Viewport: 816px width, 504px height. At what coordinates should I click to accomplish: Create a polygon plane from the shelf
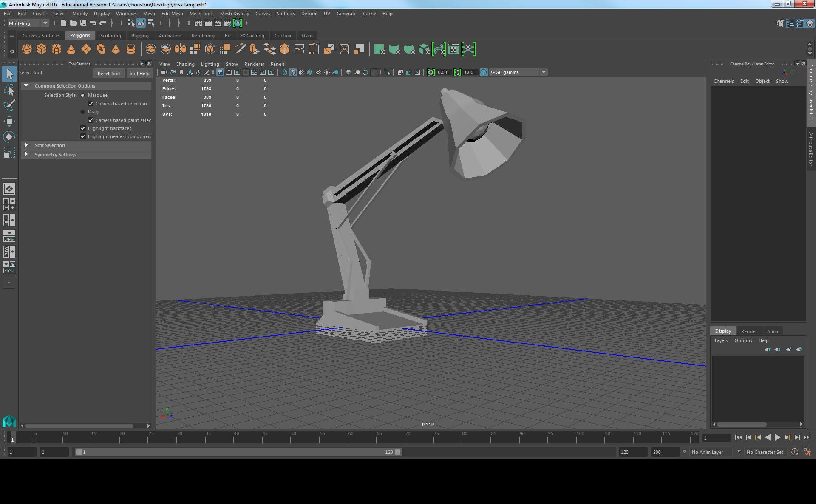click(x=86, y=49)
